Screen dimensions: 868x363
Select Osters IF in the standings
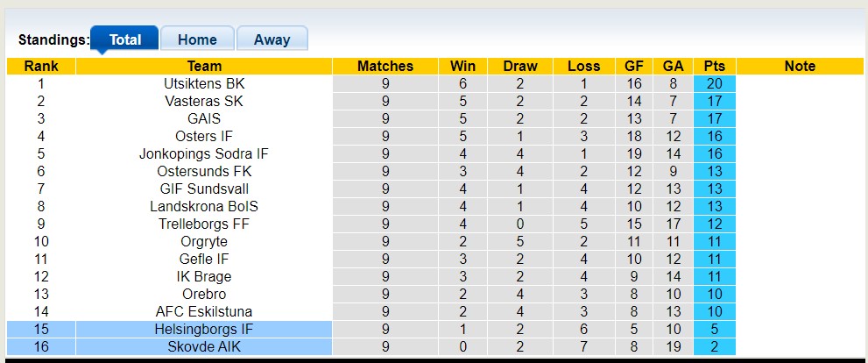coord(204,137)
